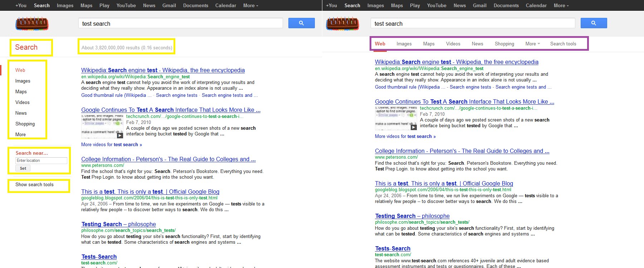The height and width of the screenshot is (268, 644).
Task: Open Tests-Search result in right page
Action: [392, 248]
